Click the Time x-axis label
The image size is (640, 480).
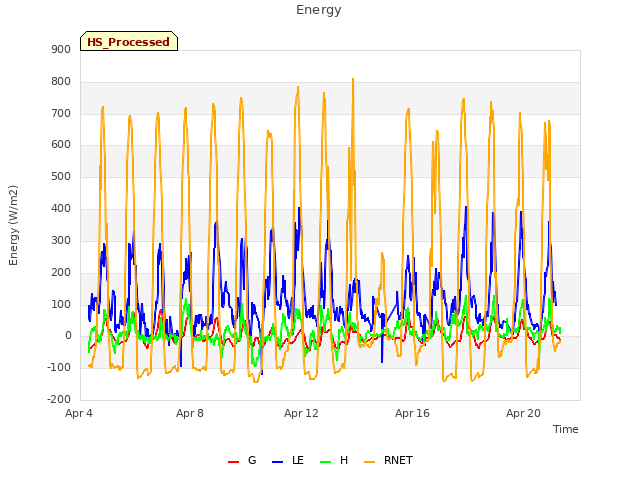pyautogui.click(x=565, y=429)
